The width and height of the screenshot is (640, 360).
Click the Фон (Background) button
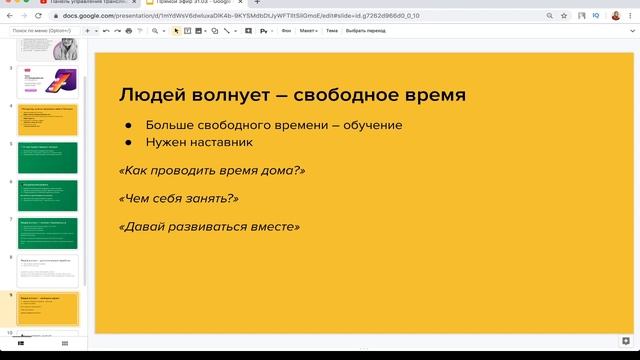click(287, 31)
